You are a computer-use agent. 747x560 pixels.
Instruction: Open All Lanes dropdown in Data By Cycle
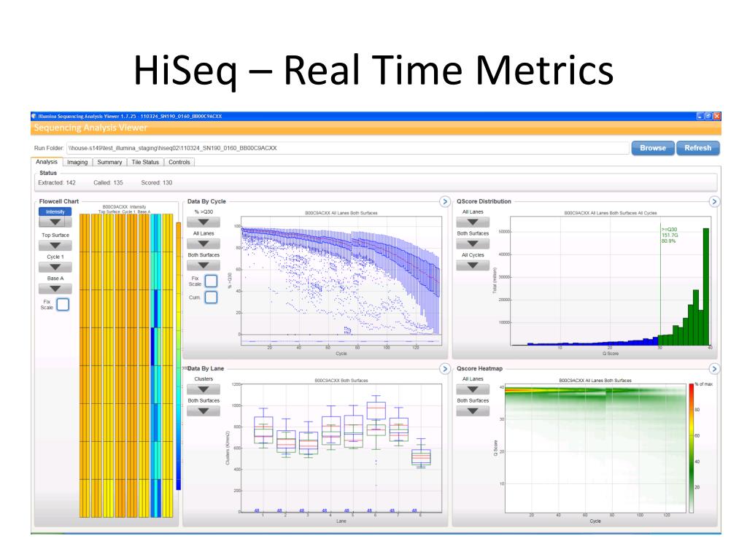tap(204, 244)
